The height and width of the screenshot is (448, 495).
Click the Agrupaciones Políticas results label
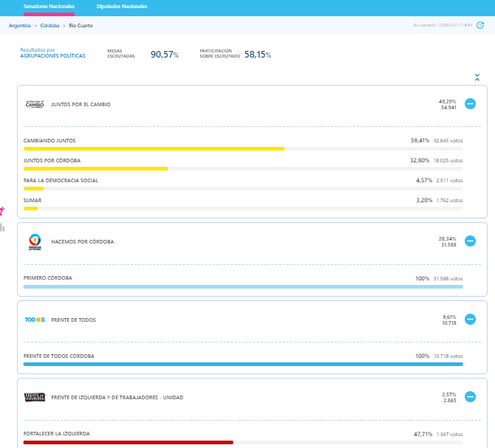(52, 56)
